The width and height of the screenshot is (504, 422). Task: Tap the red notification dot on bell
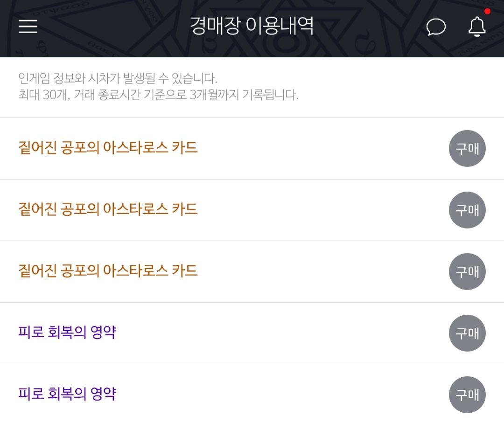pos(487,11)
